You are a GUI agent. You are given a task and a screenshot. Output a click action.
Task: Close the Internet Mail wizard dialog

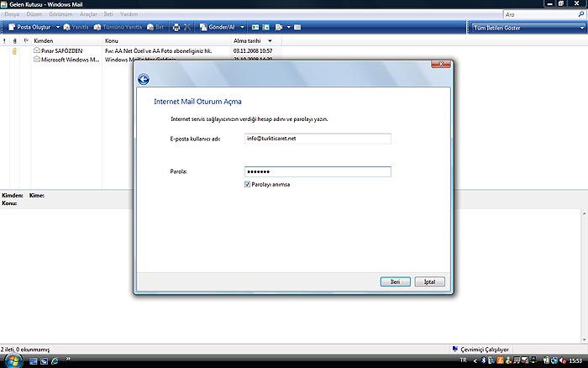(441, 64)
